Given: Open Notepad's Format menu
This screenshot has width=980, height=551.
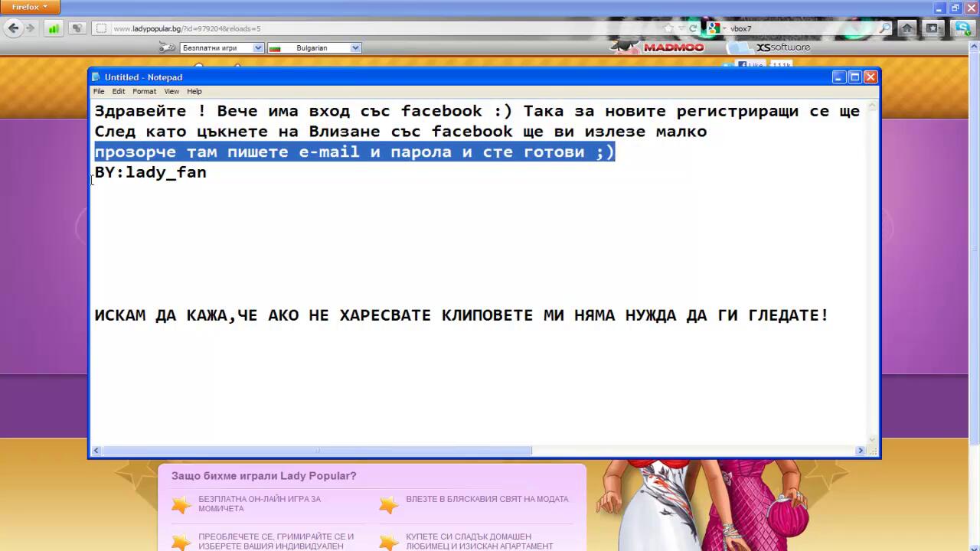Looking at the screenshot, I should [144, 91].
